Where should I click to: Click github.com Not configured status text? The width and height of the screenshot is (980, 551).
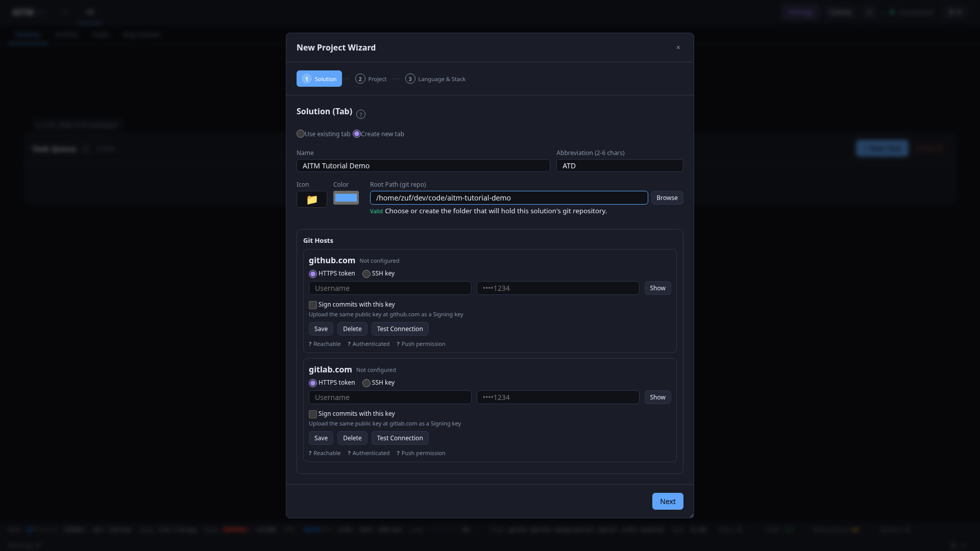tap(379, 261)
